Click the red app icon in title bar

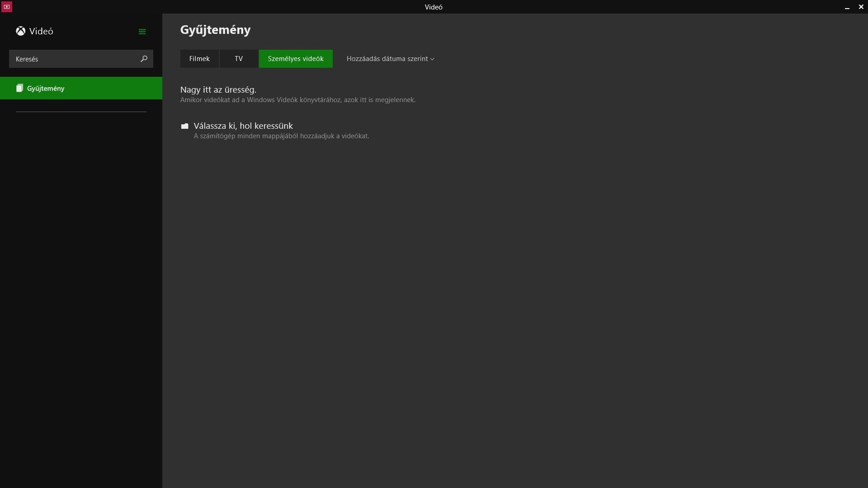[x=6, y=7]
